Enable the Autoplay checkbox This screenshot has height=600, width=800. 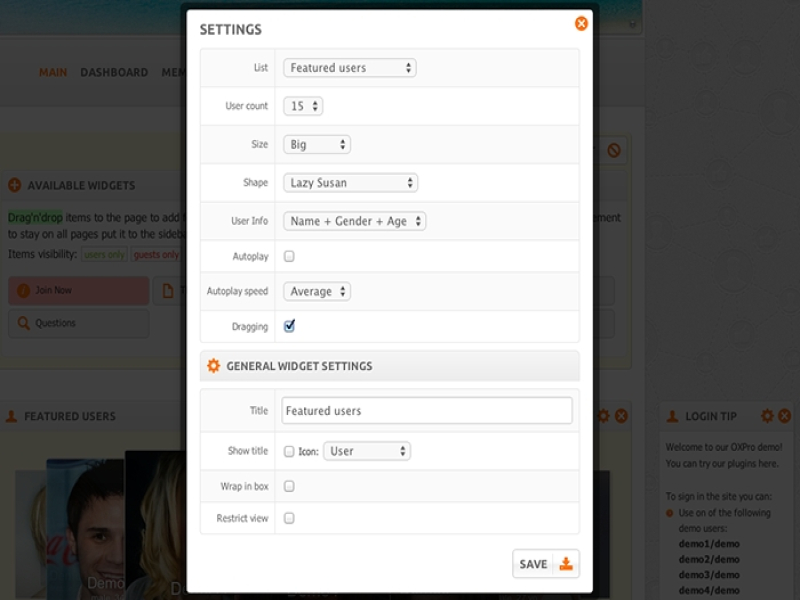289,256
